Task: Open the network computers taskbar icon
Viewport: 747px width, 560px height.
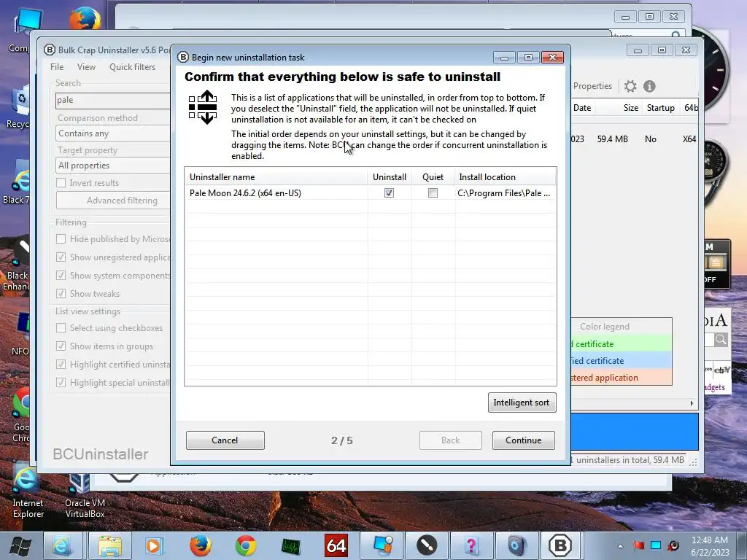Action: (382, 545)
